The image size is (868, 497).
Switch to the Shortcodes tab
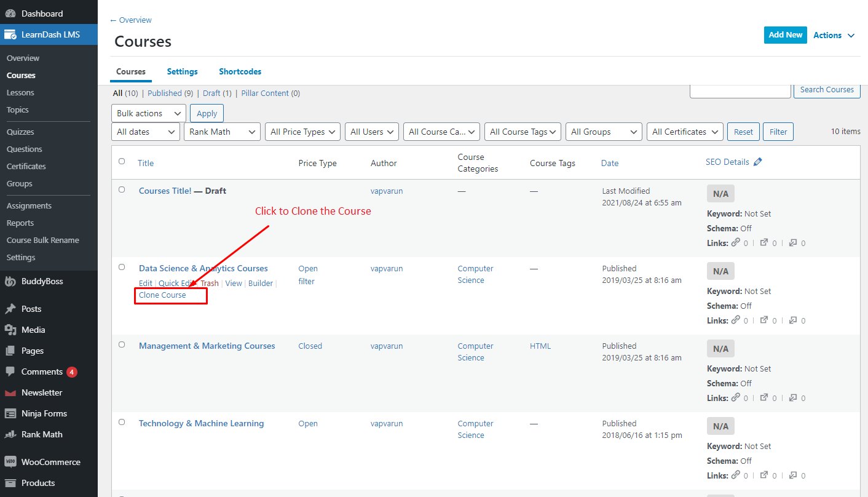point(240,71)
